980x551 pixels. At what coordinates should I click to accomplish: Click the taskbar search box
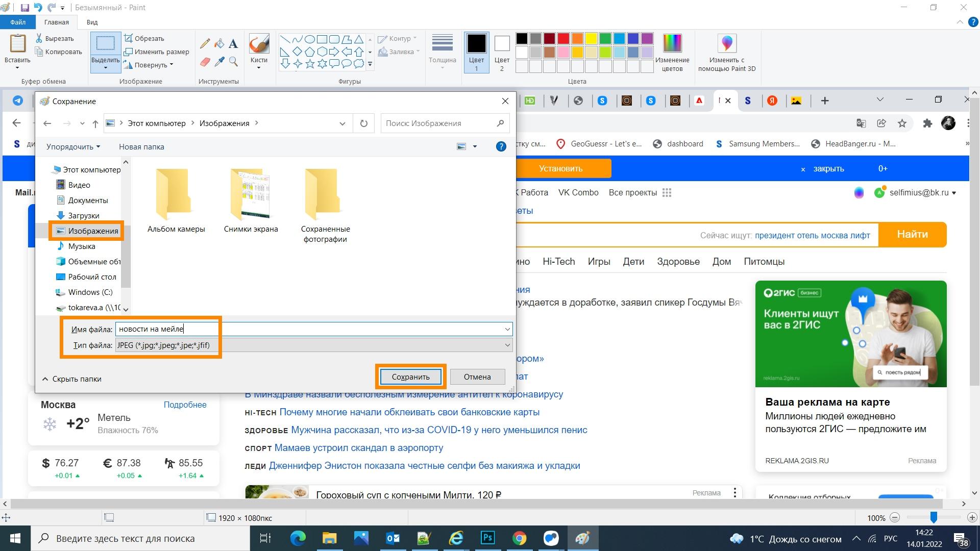pyautogui.click(x=140, y=538)
